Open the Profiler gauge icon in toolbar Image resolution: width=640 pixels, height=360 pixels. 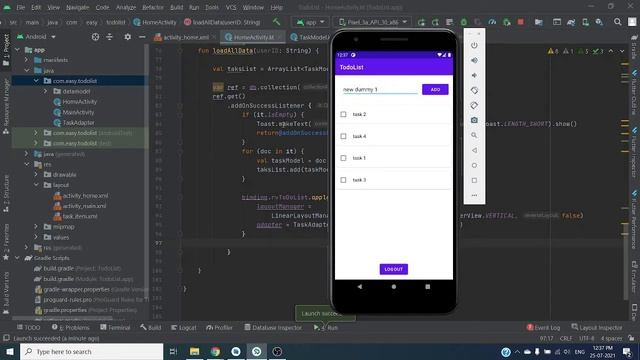tap(492, 22)
